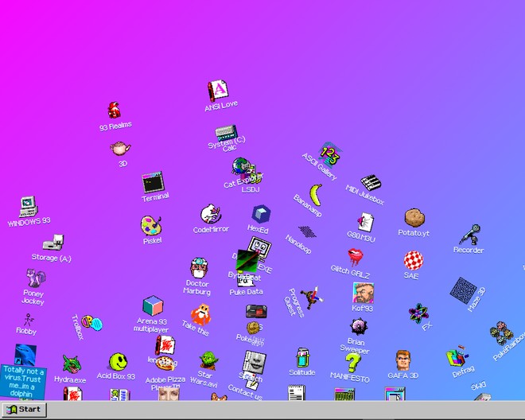Launch the Acid Box 93 smiley icon

pos(118,363)
